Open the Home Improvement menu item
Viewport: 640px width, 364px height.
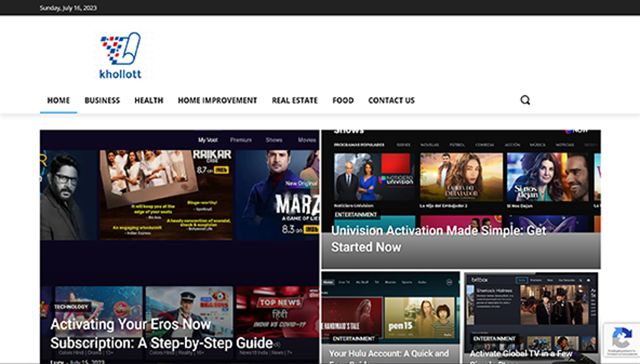click(217, 101)
